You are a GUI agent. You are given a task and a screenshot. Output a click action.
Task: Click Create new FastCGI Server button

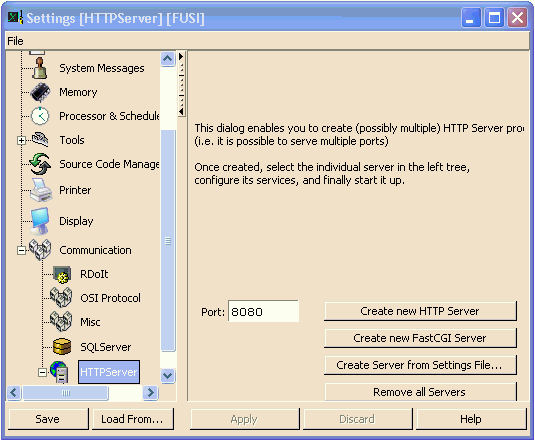coord(420,338)
